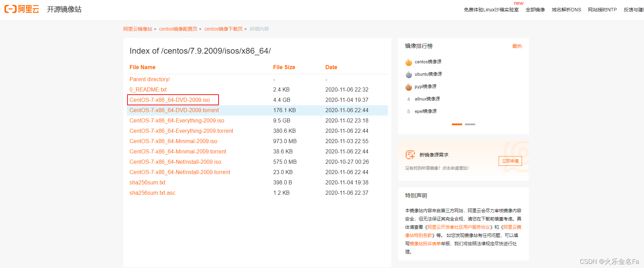Click the File Name column header
644x268 pixels.
tap(143, 67)
